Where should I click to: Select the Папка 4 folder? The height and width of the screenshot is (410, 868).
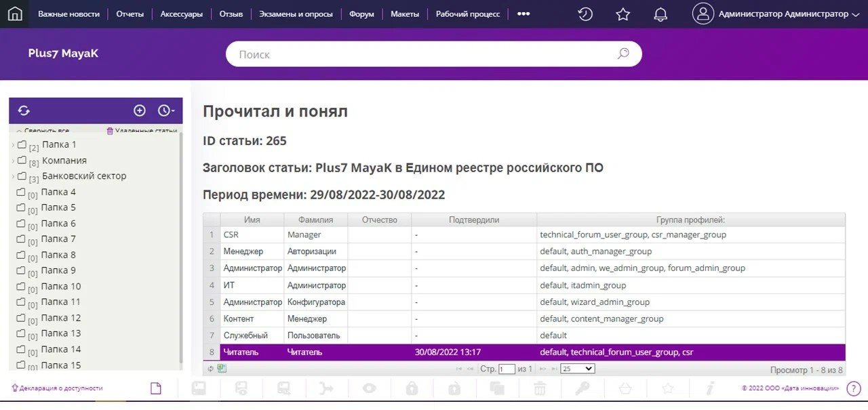pos(58,192)
